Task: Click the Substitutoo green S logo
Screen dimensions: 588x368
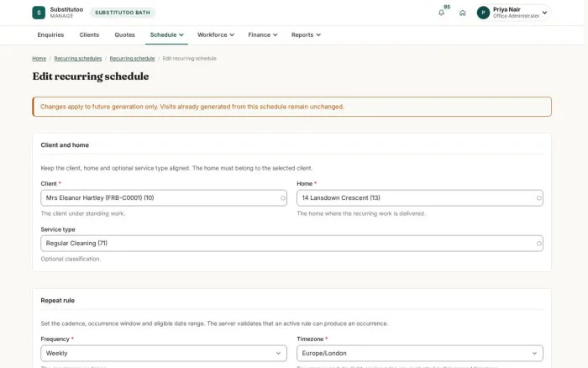Action: (39, 13)
